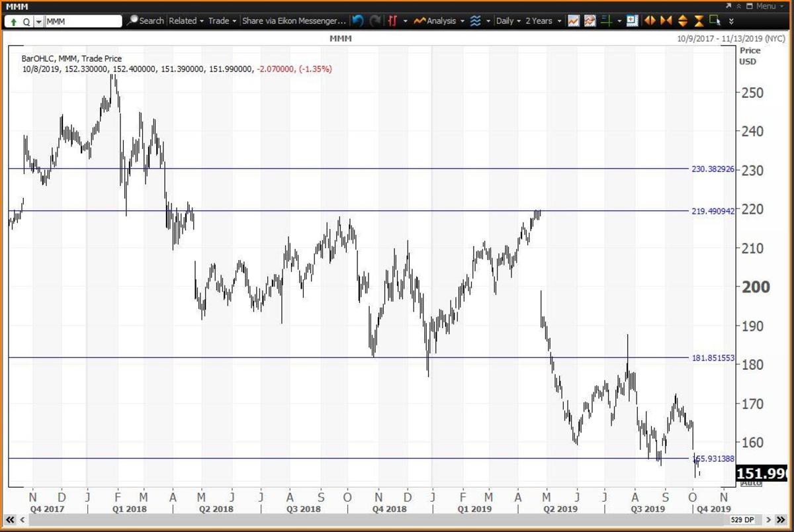Screen dimensions: 794x532
Task: Select the 181.851553 horizontal line label
Action: [x=713, y=358]
